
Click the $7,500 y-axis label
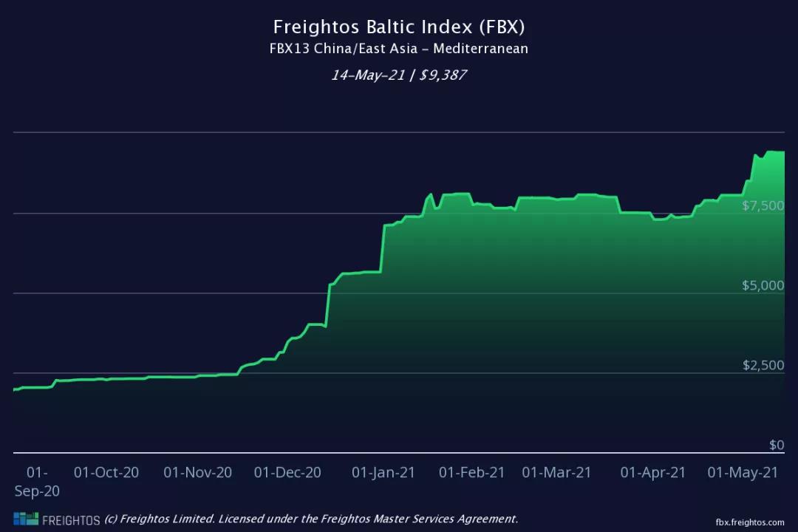(763, 205)
